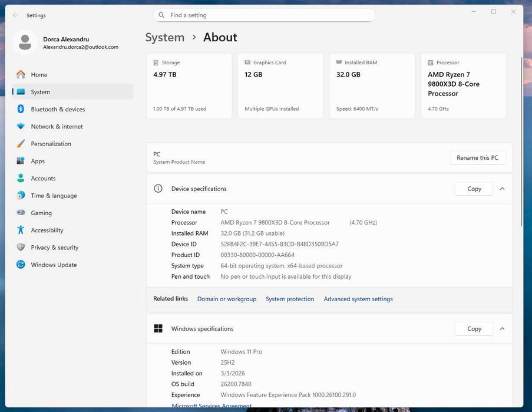Image resolution: width=532 pixels, height=412 pixels.
Task: Click the search magnifier icon in settings box
Action: click(162, 15)
